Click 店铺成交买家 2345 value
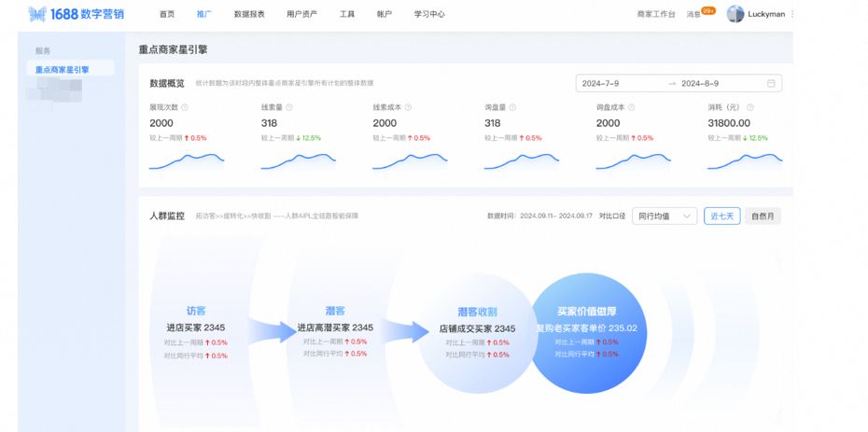The image size is (868, 432). [x=477, y=328]
